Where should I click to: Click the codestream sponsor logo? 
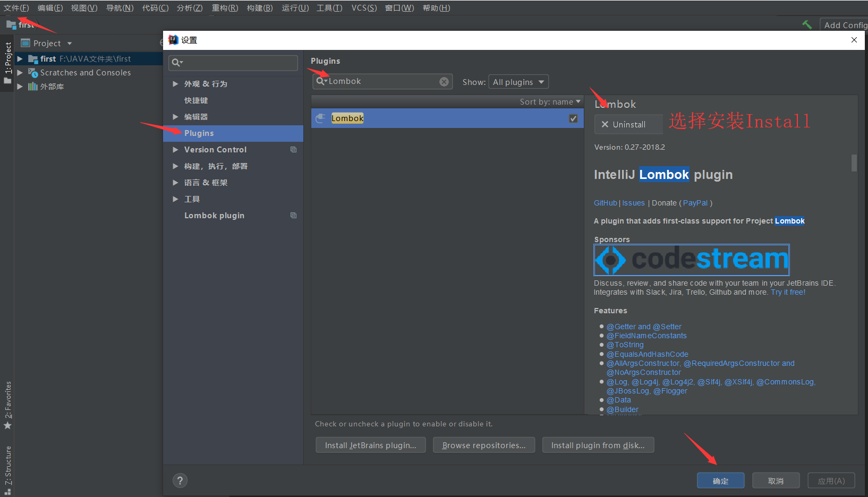pyautogui.click(x=692, y=260)
